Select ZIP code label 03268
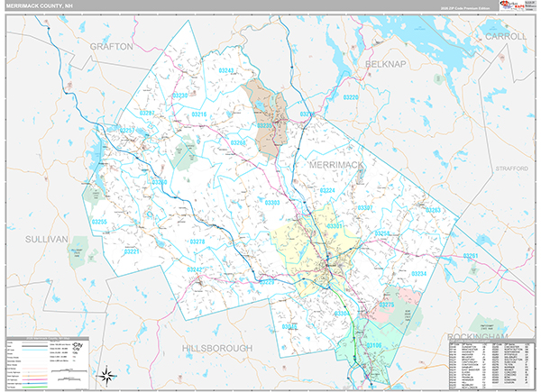The width and height of the screenshot is (541, 392). 238,142
